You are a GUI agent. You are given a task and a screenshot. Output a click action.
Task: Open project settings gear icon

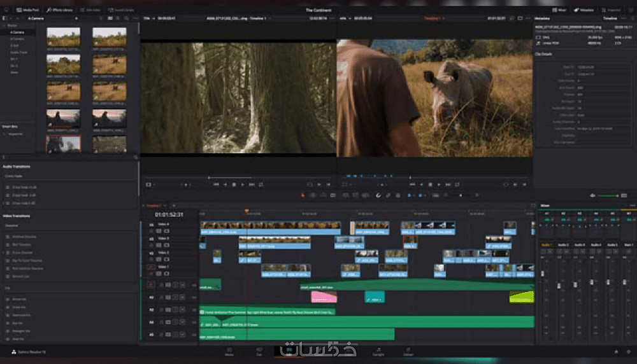tap(627, 351)
